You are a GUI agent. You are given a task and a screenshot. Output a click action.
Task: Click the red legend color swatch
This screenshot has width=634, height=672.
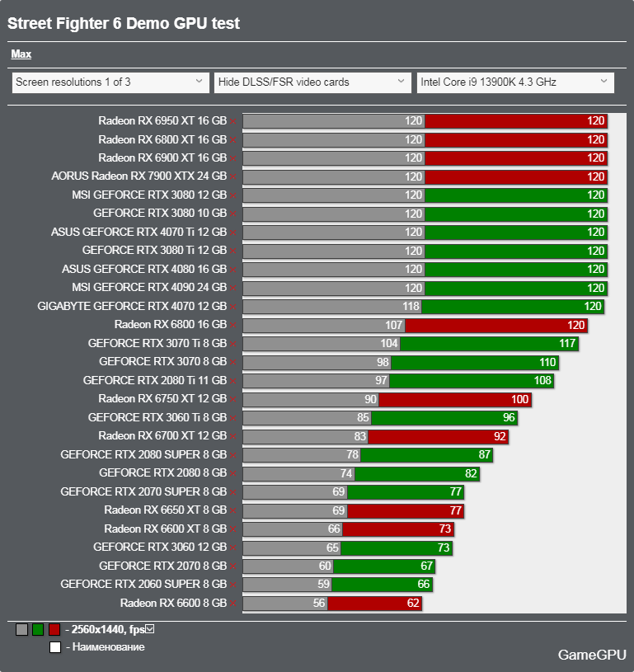54,630
